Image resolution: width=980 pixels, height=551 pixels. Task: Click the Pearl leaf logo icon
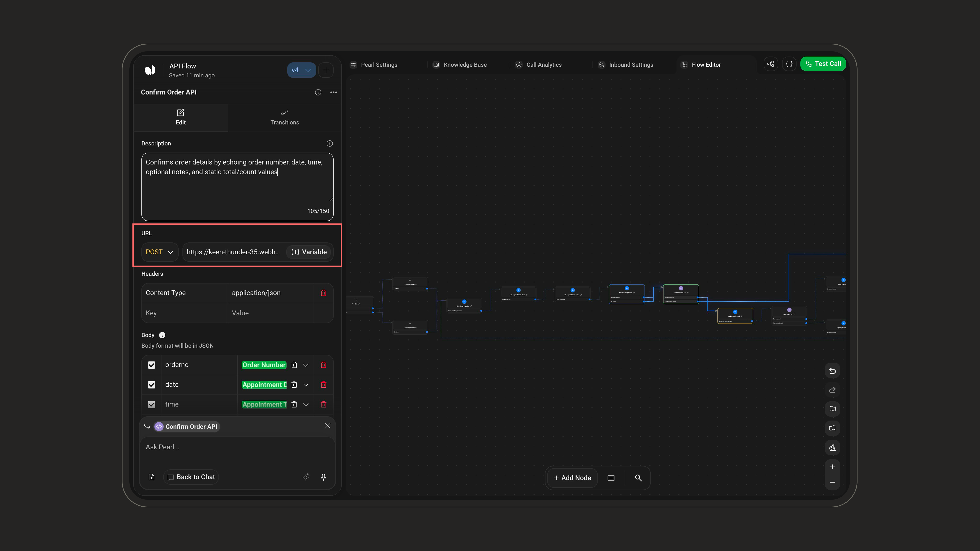(150, 70)
